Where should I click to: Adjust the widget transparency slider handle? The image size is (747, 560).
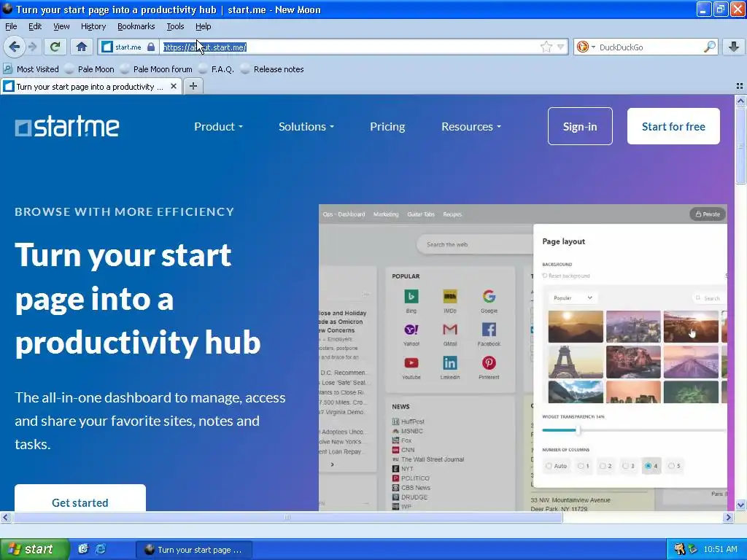click(578, 430)
